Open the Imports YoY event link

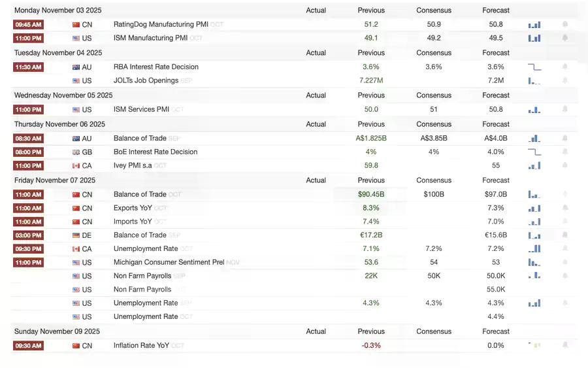pos(133,222)
